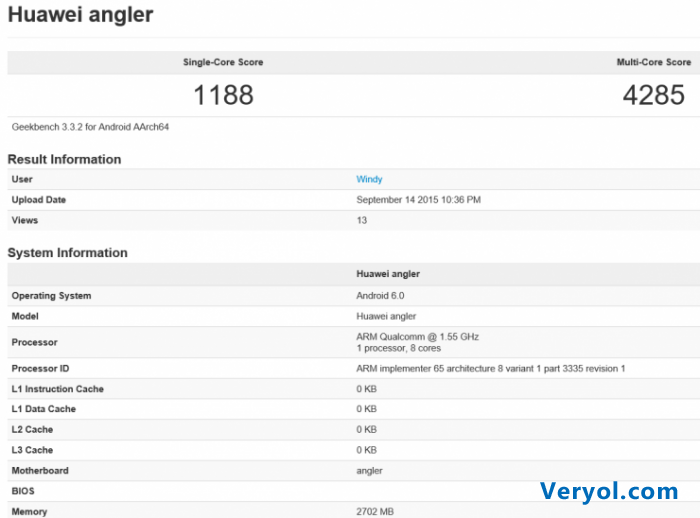Select the Single-Core Score heading
Viewport: 700px width, 518px height.
223,62
